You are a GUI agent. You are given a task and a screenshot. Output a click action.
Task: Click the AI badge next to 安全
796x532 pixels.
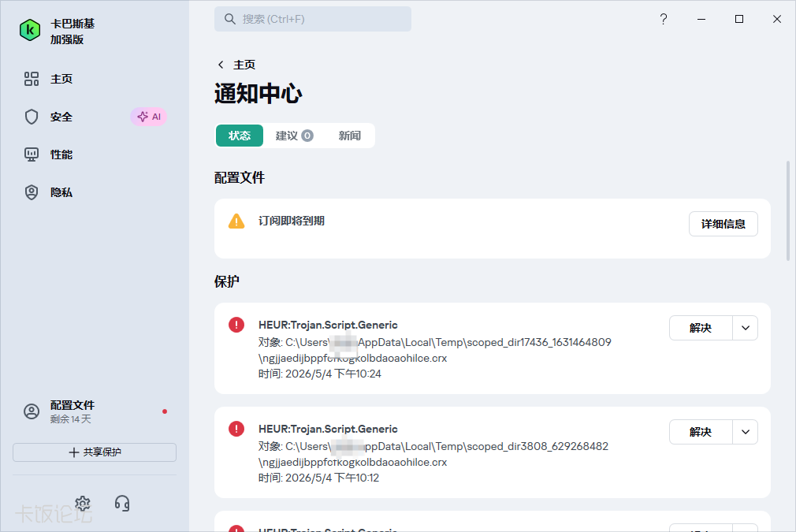[149, 117]
